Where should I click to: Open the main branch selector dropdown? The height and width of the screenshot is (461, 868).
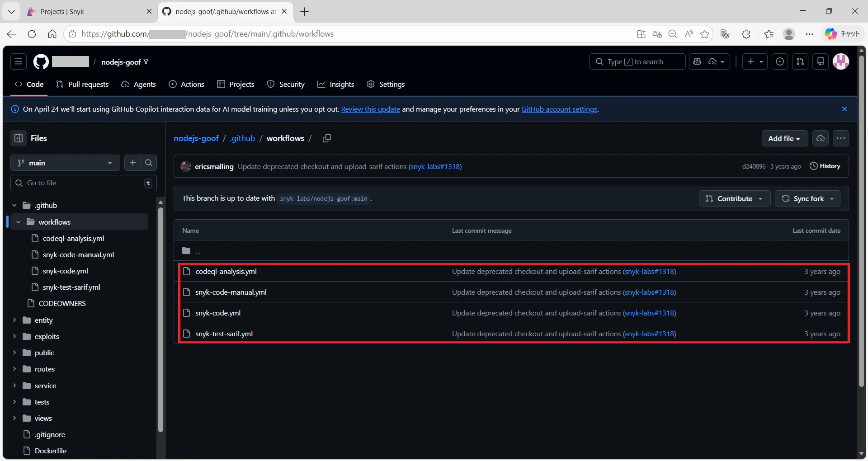65,163
